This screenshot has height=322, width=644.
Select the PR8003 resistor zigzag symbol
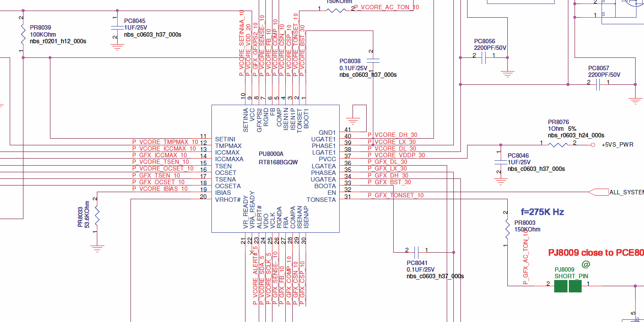pos(507,229)
